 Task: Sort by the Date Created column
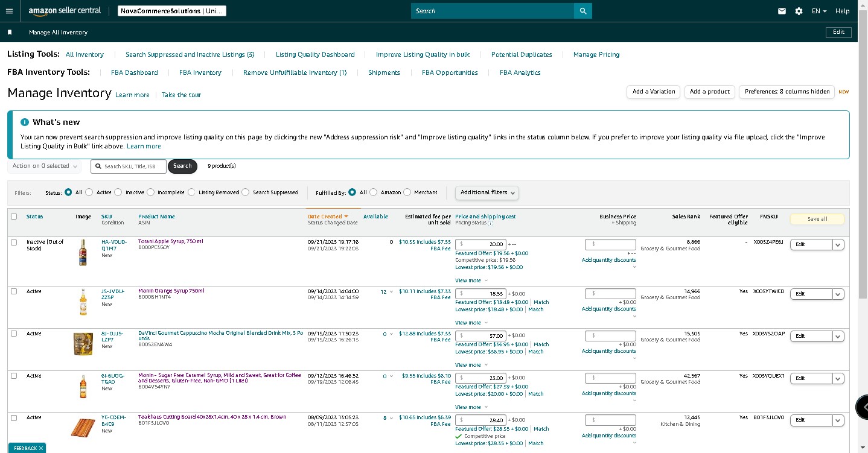(x=328, y=217)
